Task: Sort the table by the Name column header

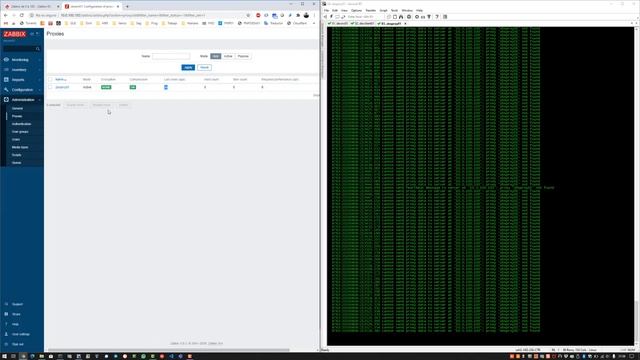Action: pos(60,79)
